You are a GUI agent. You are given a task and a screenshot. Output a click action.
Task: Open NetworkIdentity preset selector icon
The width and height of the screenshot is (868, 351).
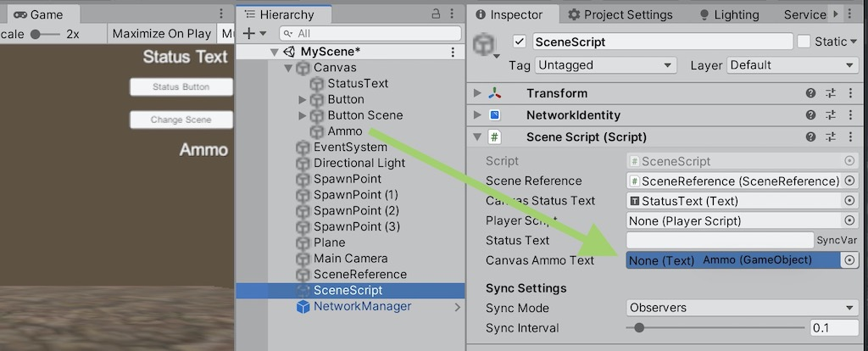(x=831, y=115)
